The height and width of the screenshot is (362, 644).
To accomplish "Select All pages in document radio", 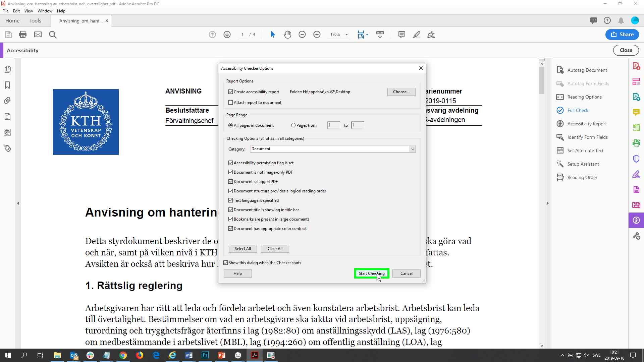I will 230,125.
